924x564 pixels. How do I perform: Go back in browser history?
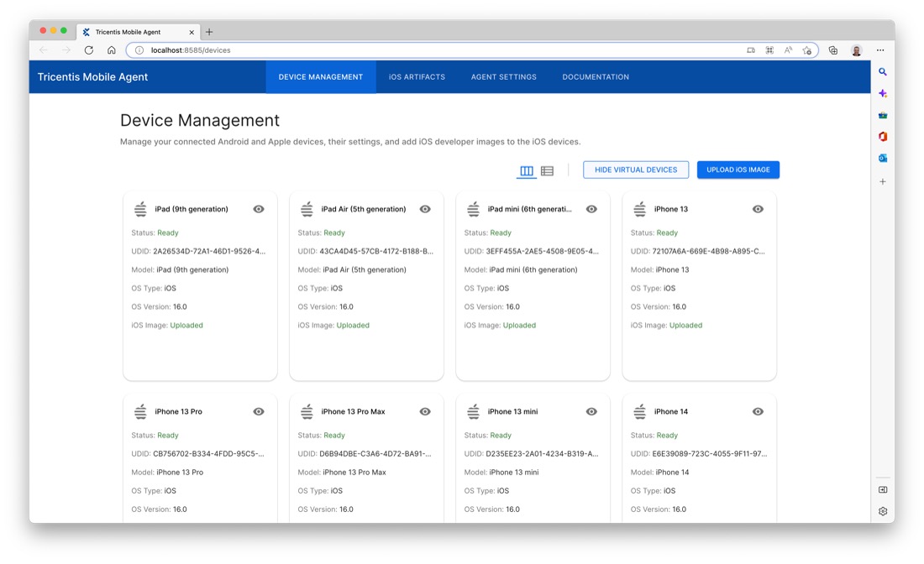click(44, 50)
